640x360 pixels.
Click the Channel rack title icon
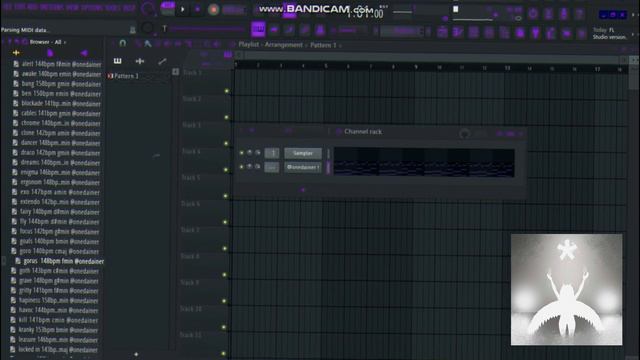pyautogui.click(x=339, y=131)
